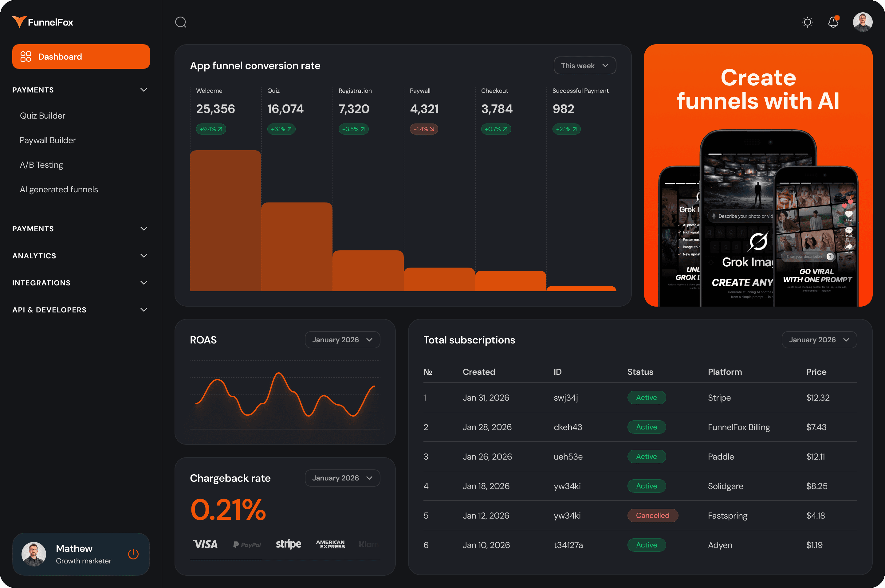Open Paywall Builder

(48, 140)
